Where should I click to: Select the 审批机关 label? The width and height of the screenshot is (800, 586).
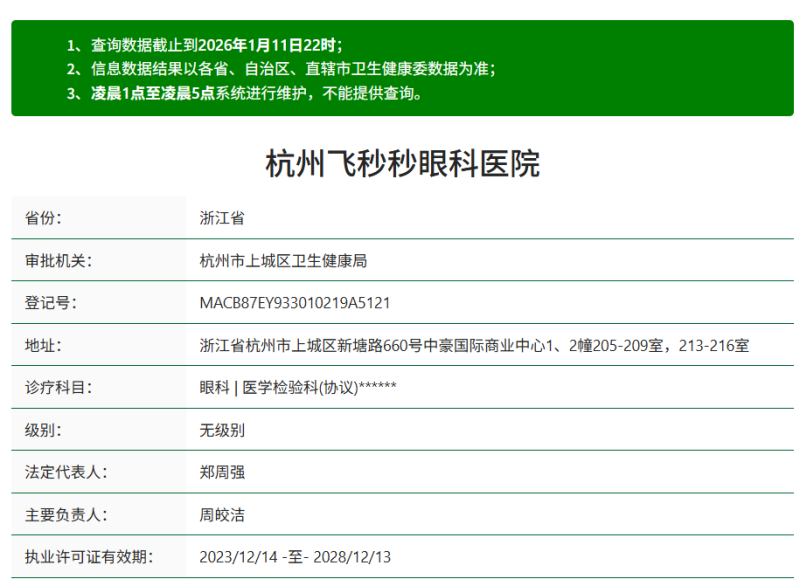[59, 261]
